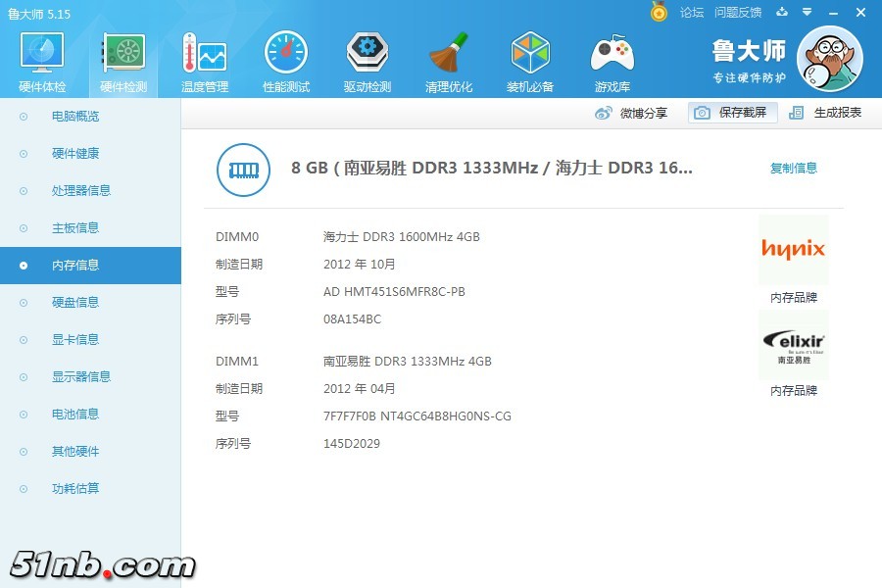Open 清理优化 broom icon
Screen dimensions: 882x588
[x=449, y=55]
